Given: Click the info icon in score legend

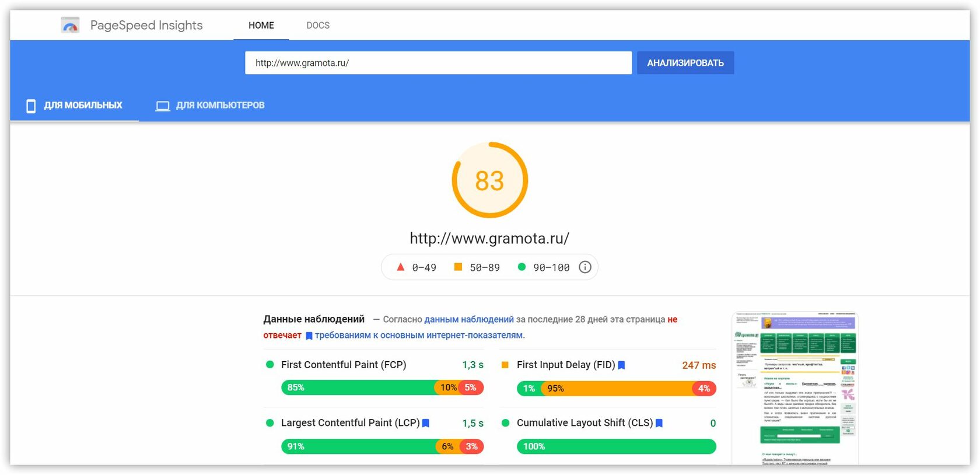Looking at the screenshot, I should 585,267.
